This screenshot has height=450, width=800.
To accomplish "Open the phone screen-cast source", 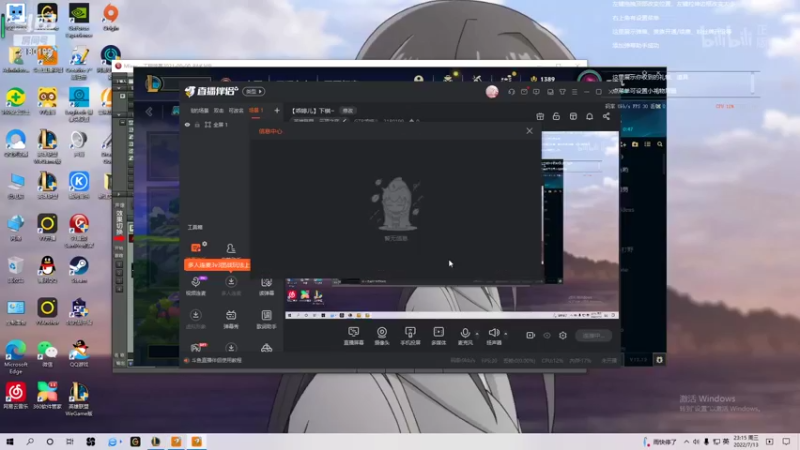I will coord(410,336).
